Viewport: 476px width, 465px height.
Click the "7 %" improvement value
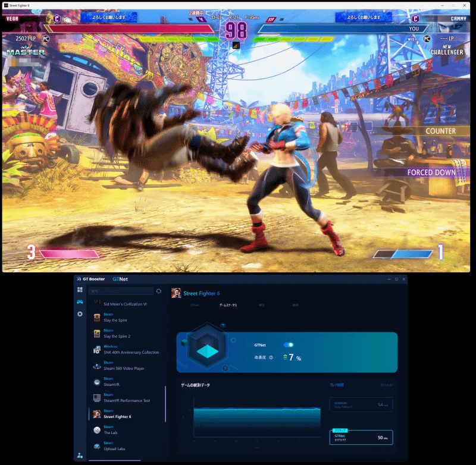(x=295, y=357)
